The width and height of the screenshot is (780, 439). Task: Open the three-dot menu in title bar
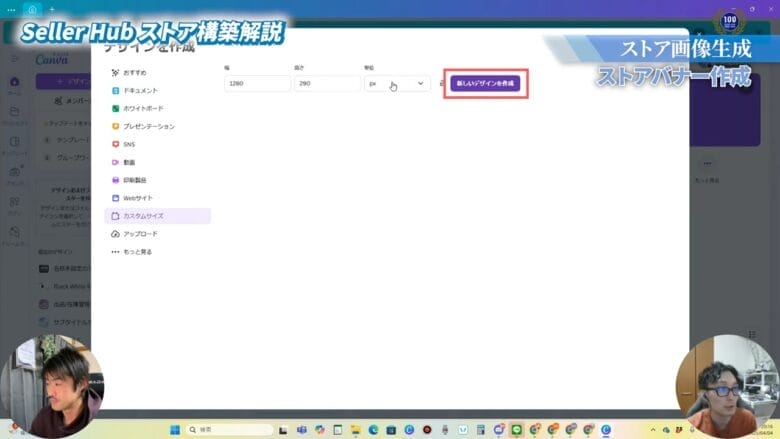[11, 9]
